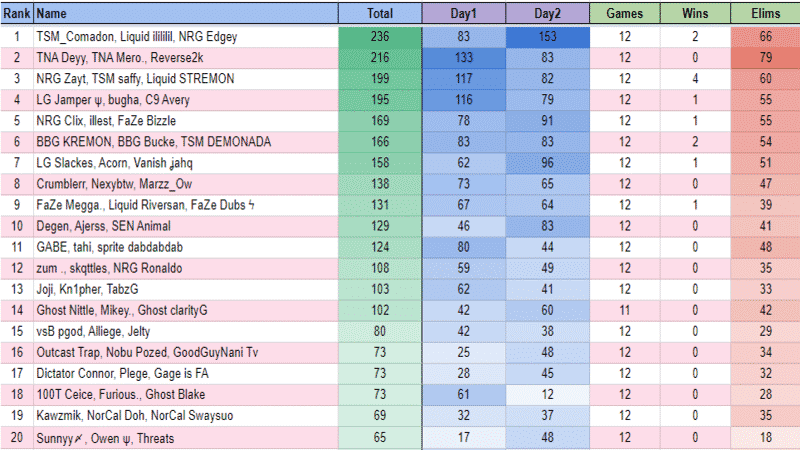Viewport: 800px width, 450px height.
Task: Click Wins cell showing 4
Action: (695, 79)
